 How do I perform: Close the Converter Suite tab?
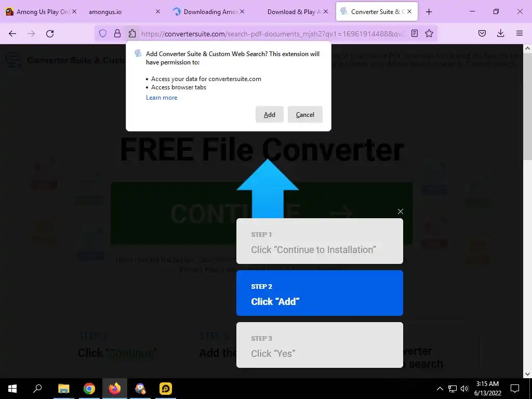[409, 11]
